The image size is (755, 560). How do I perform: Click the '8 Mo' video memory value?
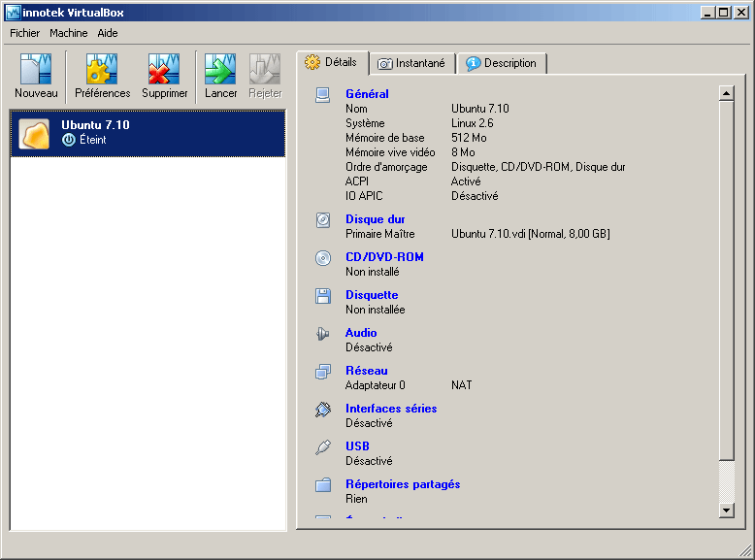(463, 152)
